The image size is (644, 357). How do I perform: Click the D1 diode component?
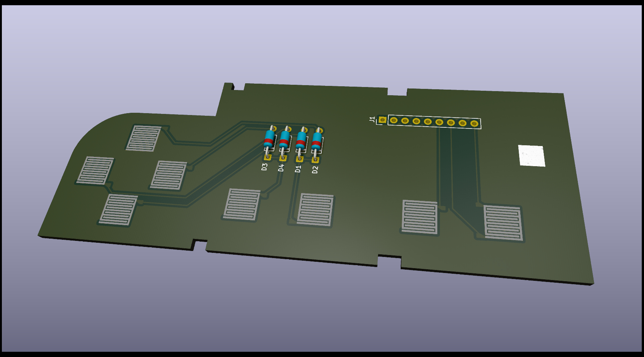(x=301, y=140)
